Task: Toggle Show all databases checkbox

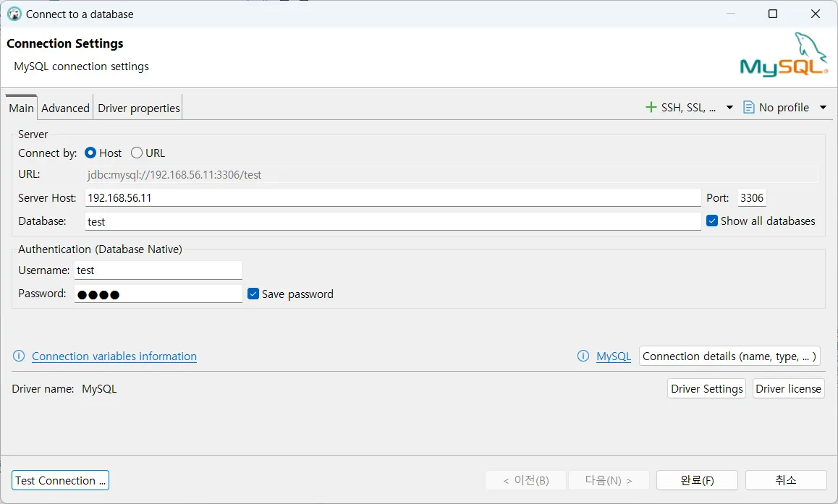Action: tap(712, 221)
